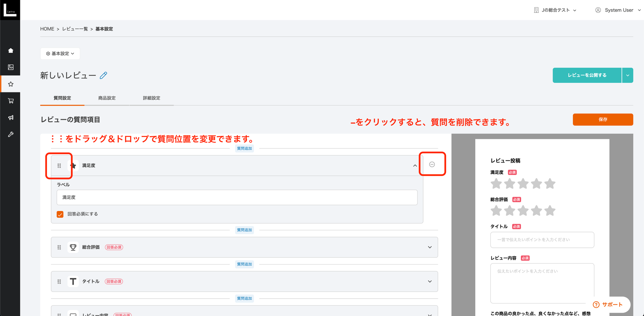The width and height of the screenshot is (644, 316).
Task: Open the shopping cart sidebar icon
Action: click(x=11, y=101)
